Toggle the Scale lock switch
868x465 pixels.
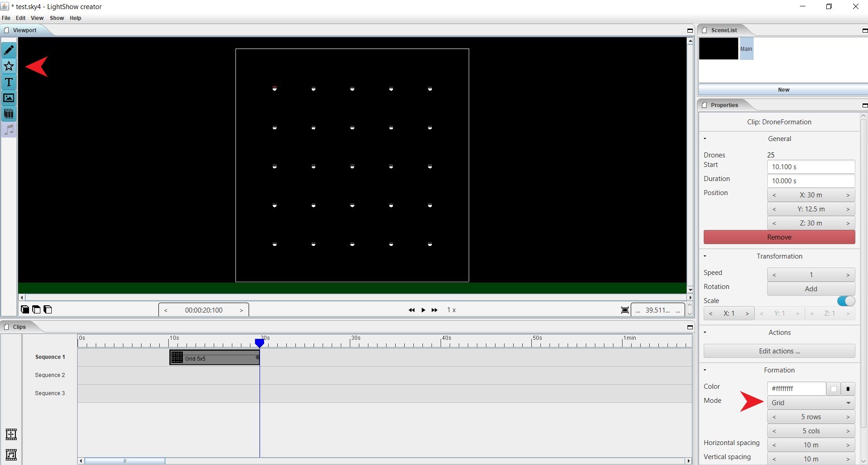[846, 301]
